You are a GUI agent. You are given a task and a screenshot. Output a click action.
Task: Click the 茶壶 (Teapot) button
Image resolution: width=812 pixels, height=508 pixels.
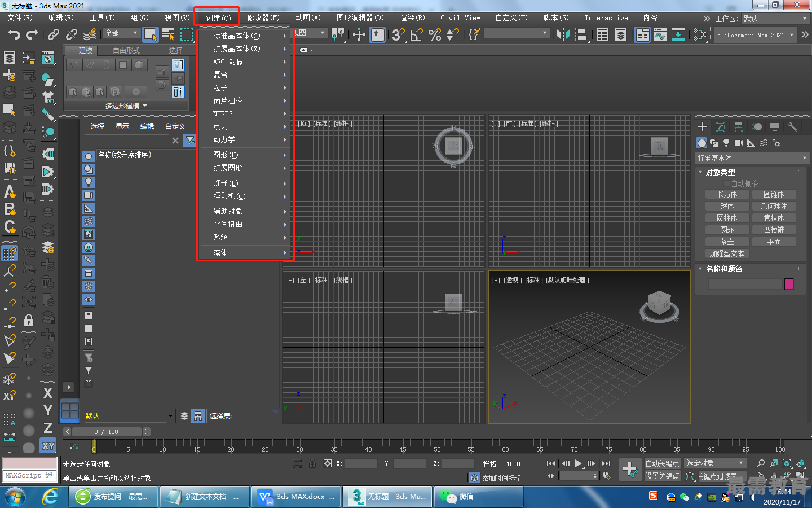[x=727, y=242]
